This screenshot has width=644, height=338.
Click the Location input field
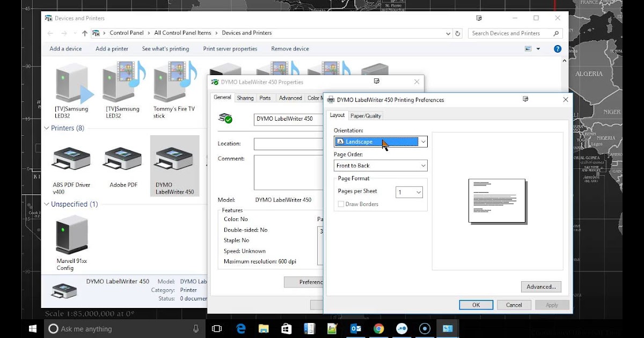pos(289,144)
